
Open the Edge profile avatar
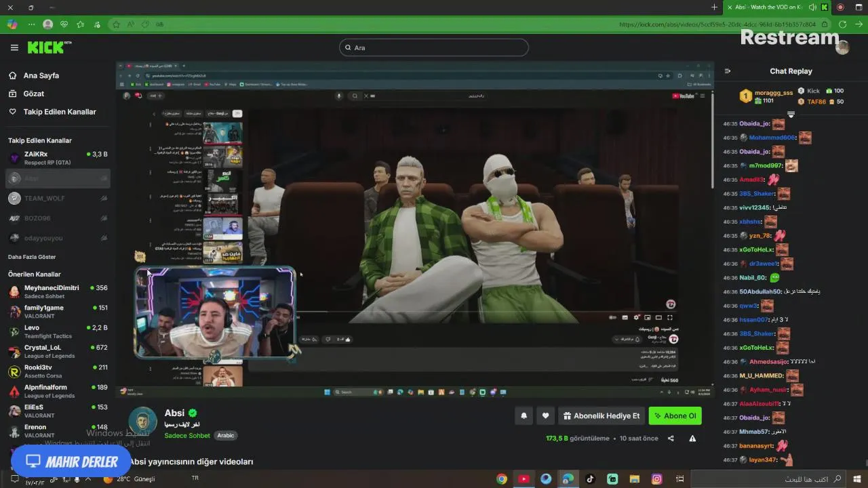point(47,24)
